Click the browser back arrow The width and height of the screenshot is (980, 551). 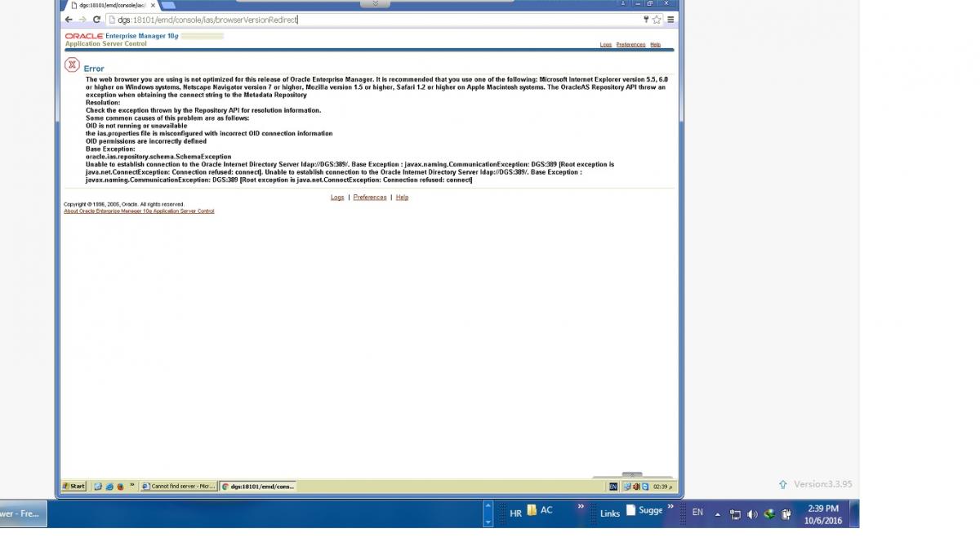point(69,20)
